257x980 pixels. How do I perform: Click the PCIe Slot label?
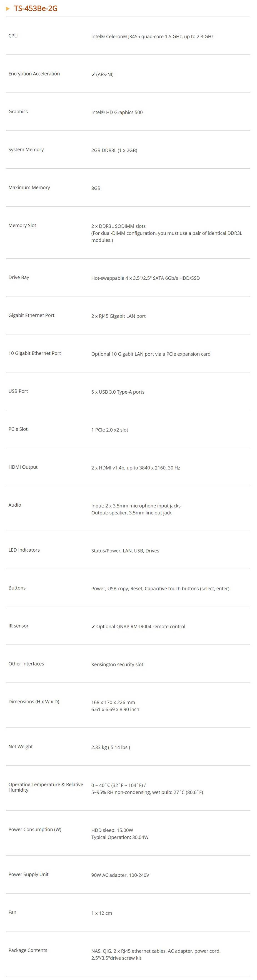[18, 429]
